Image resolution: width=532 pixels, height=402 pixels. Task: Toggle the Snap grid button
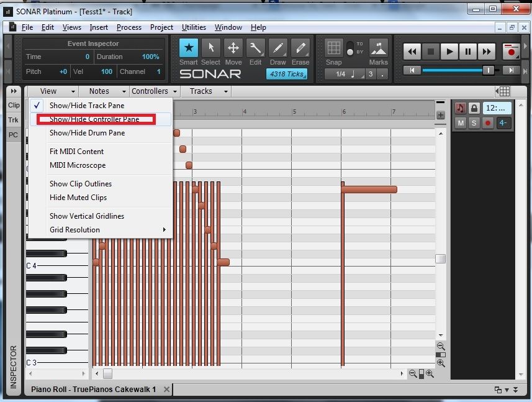[x=333, y=48]
